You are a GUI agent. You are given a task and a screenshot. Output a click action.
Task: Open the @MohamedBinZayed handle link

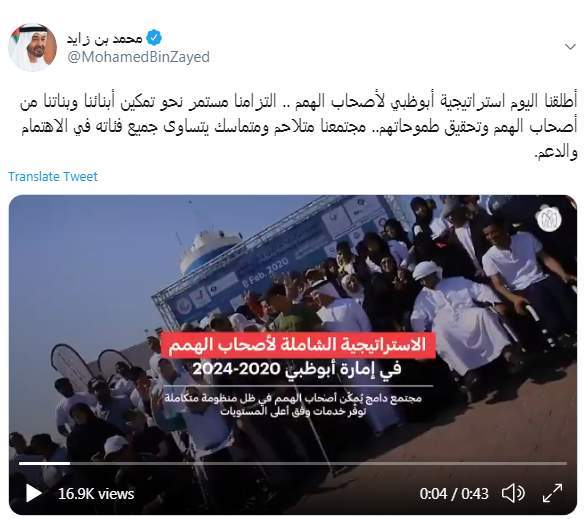138,57
